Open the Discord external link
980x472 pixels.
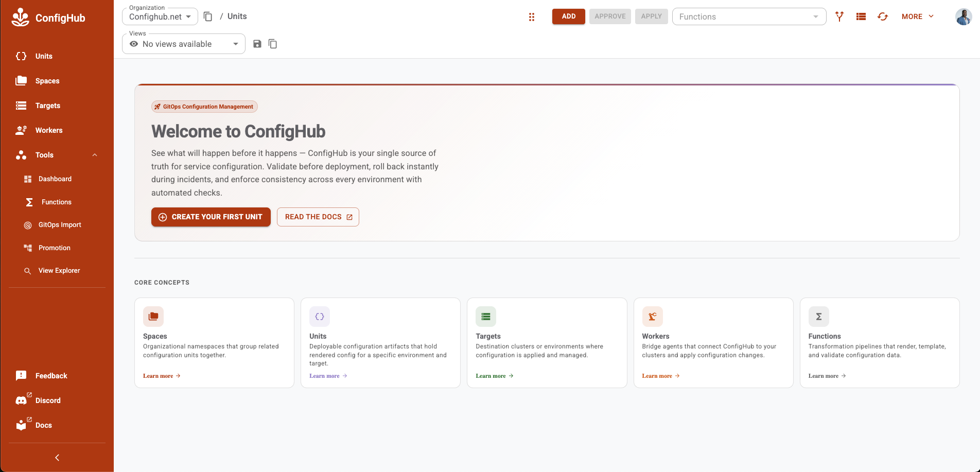57,400
